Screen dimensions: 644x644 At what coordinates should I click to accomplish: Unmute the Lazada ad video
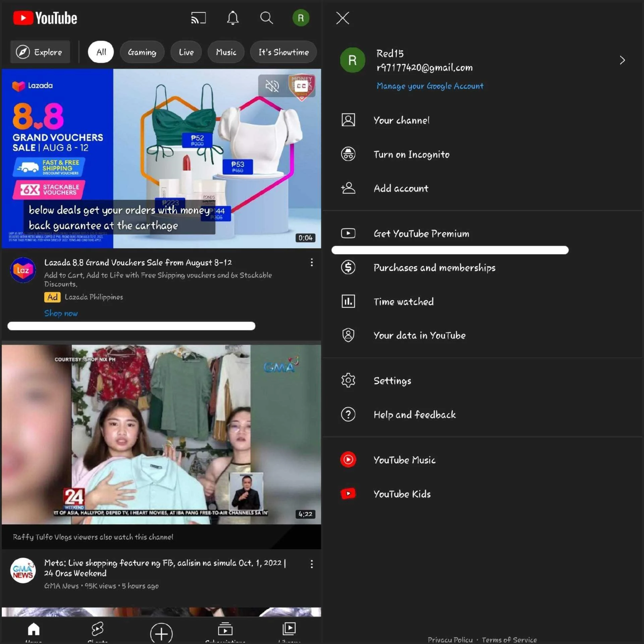tap(272, 86)
